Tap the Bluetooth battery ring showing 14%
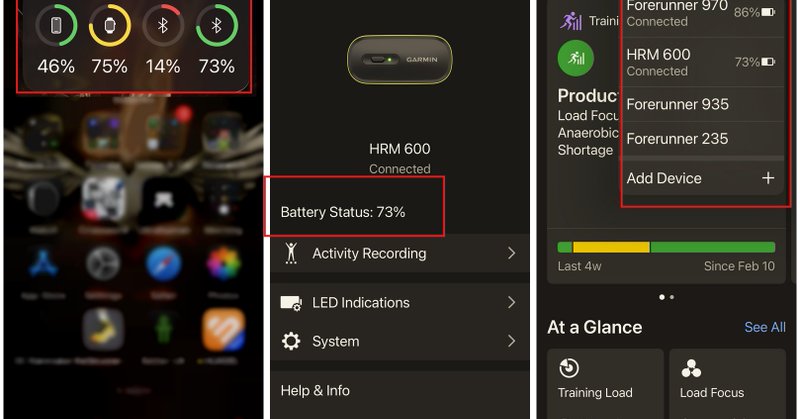 pos(163,25)
